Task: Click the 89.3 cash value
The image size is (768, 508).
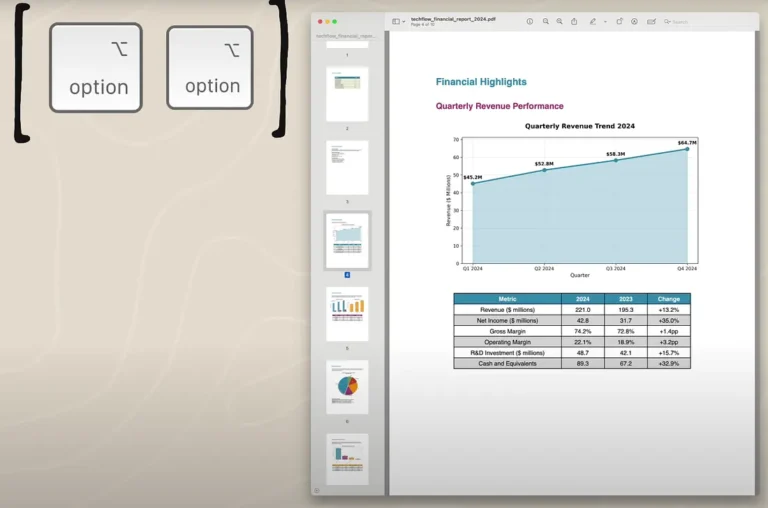Action: point(583,363)
